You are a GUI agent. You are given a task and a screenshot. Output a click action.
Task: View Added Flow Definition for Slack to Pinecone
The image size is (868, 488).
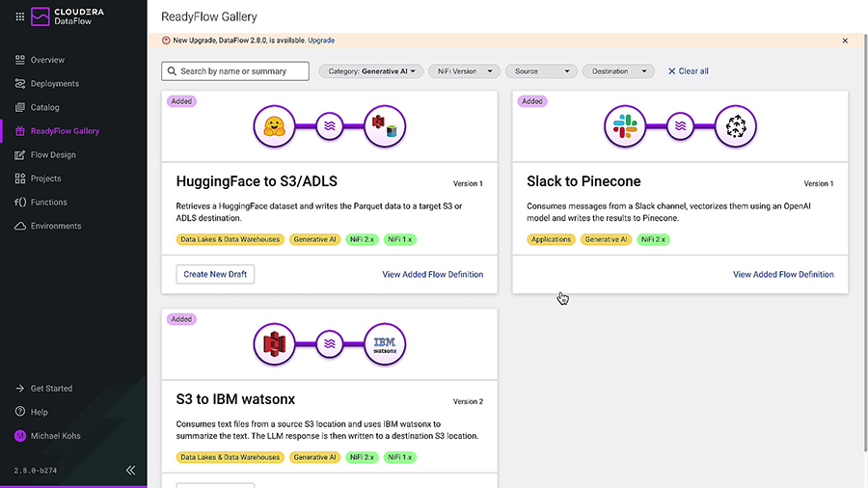click(783, 275)
